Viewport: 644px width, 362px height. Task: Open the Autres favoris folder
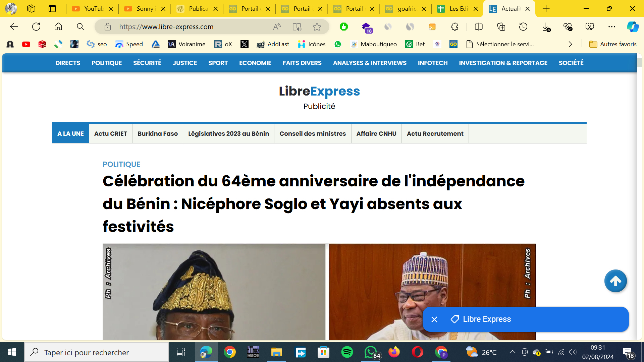pyautogui.click(x=613, y=44)
